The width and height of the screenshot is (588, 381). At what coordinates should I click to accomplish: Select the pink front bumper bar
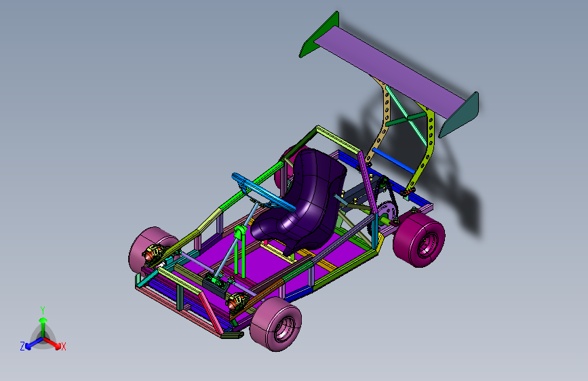coord(178,313)
